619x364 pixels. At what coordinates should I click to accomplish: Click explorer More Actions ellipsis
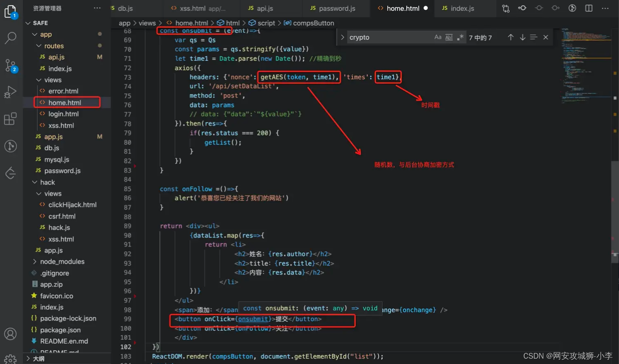(97, 8)
